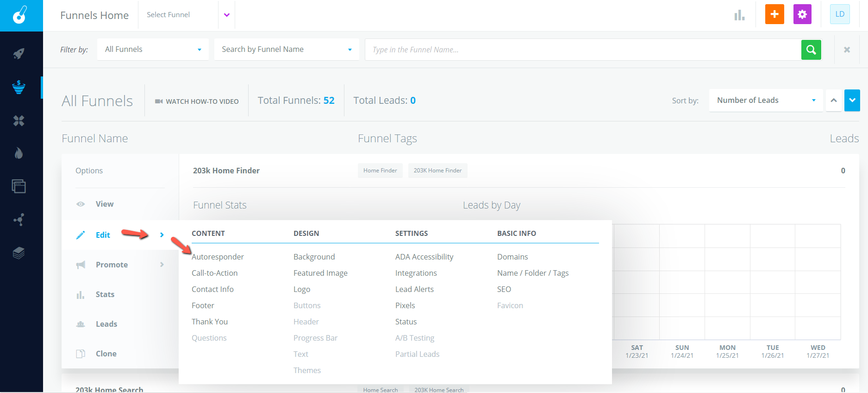Open the LD user profile avatar
The height and width of the screenshot is (393, 868).
pyautogui.click(x=840, y=14)
